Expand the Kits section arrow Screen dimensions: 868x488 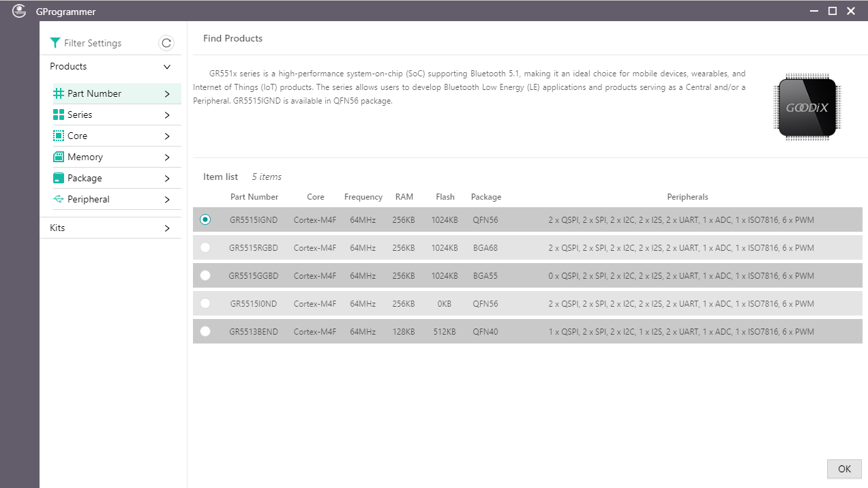167,228
